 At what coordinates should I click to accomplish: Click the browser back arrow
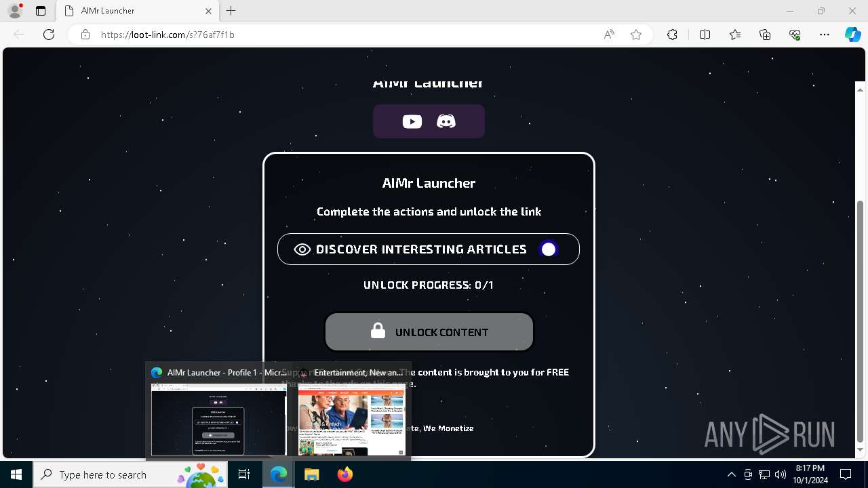tap(19, 35)
